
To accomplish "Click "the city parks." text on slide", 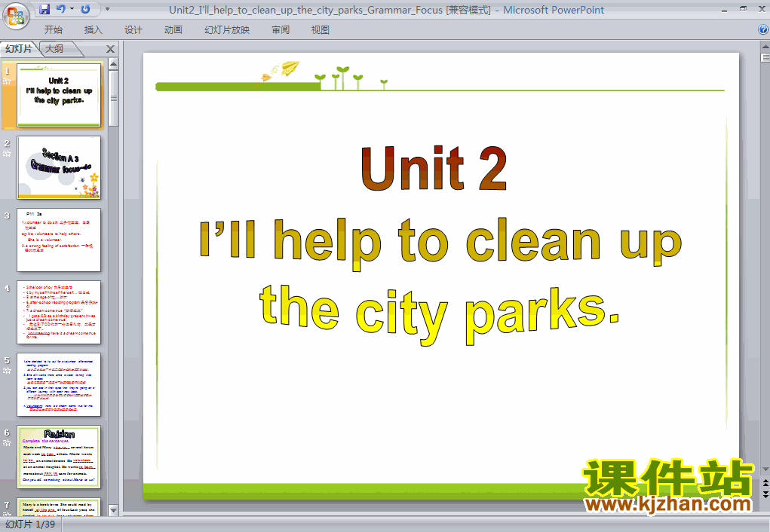I will [x=439, y=314].
